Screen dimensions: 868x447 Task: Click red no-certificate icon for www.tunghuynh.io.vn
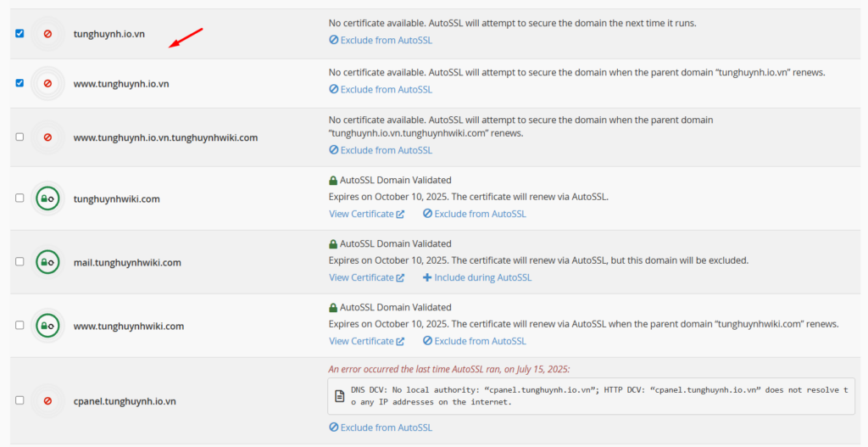point(47,83)
